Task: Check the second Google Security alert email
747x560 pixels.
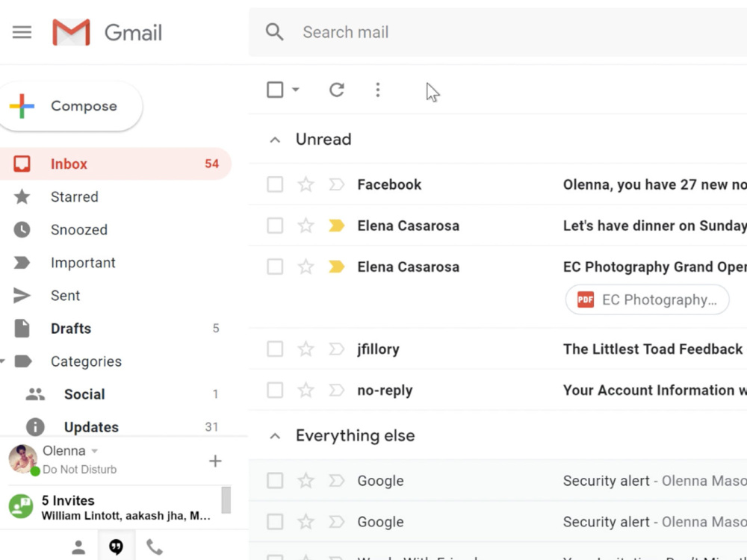Action: click(275, 522)
